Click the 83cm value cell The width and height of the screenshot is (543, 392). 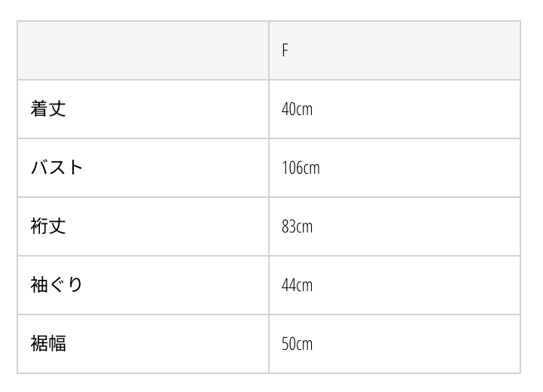pyautogui.click(x=297, y=226)
